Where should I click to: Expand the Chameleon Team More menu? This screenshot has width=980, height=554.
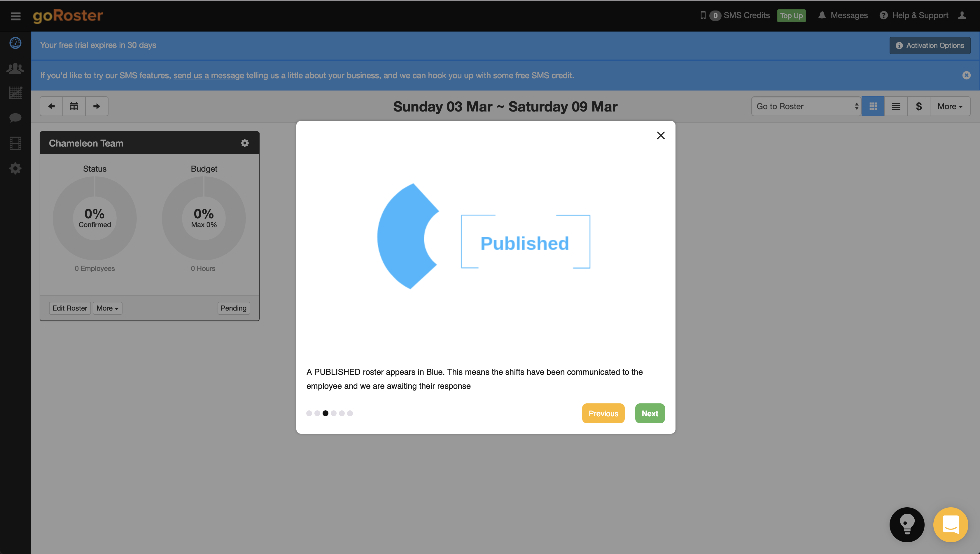[107, 308]
